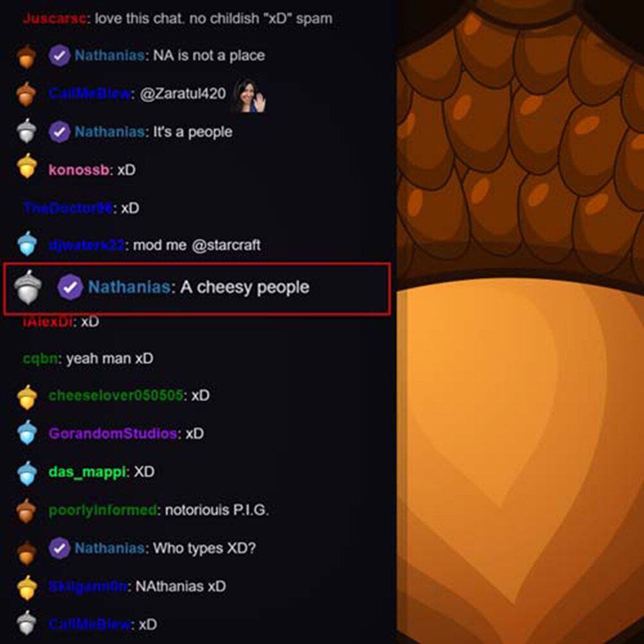Click the gold acorn badge next to konossb
644x644 pixels.
click(27, 166)
